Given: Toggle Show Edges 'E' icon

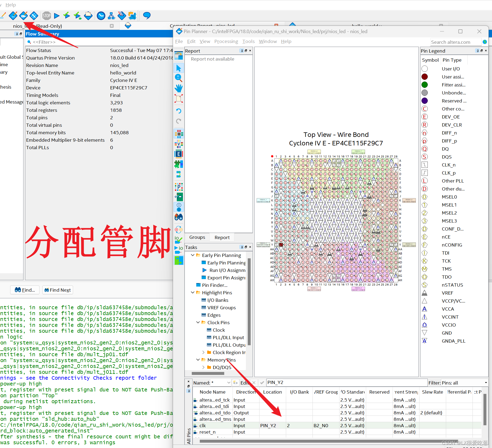Looking at the screenshot, I should [x=179, y=154].
